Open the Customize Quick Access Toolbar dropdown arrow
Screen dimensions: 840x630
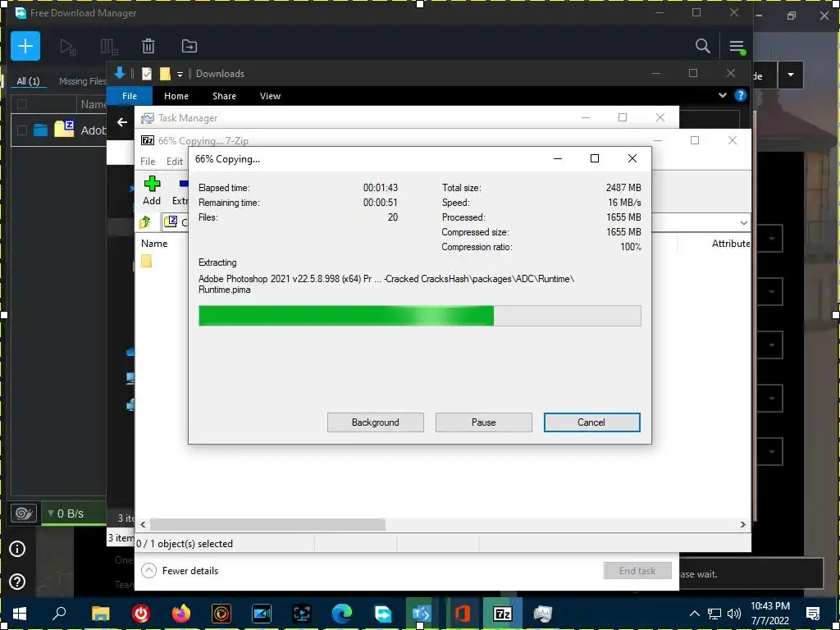[180, 75]
